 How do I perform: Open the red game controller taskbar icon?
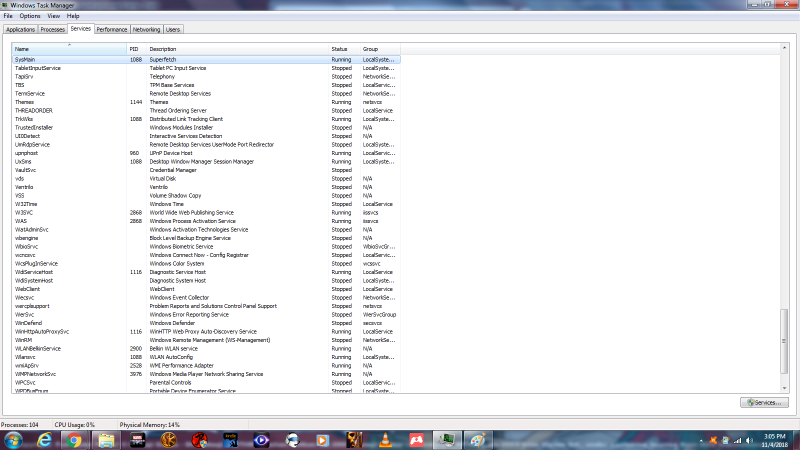(416, 440)
